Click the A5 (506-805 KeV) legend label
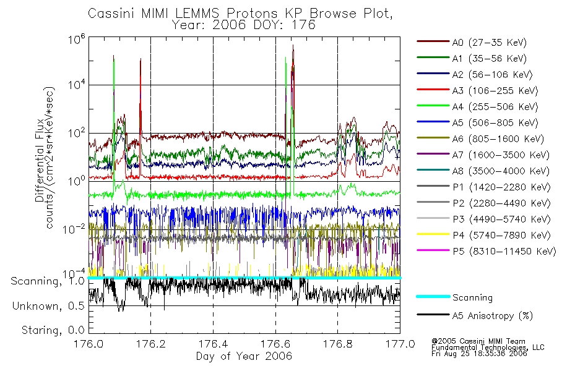Image resolution: width=588 pixels, height=371 pixels. (x=495, y=123)
